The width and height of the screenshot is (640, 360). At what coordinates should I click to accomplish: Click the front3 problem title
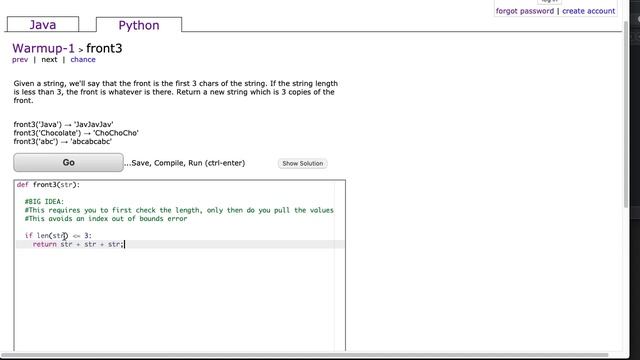(x=104, y=48)
